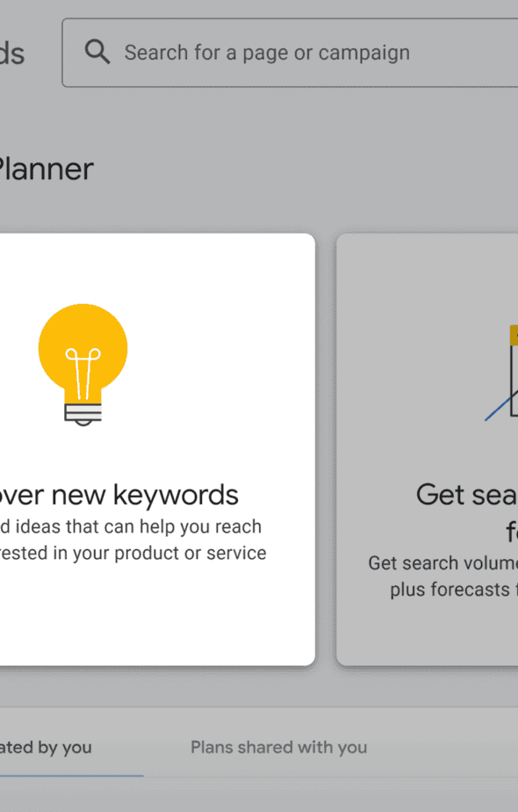Viewport: 518px width, 812px height.
Task: Click the yellow flag atop the chart graphic
Action: [x=514, y=335]
